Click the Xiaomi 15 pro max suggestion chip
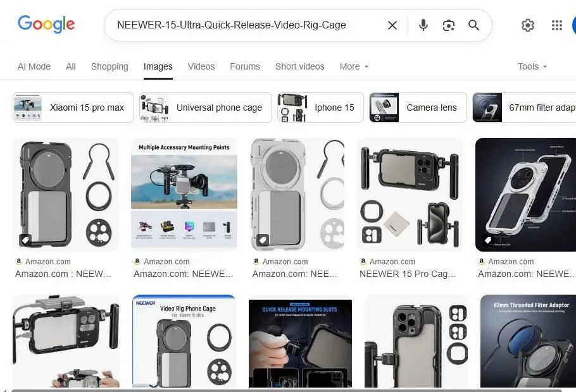This screenshot has height=392, width=576. coord(72,107)
